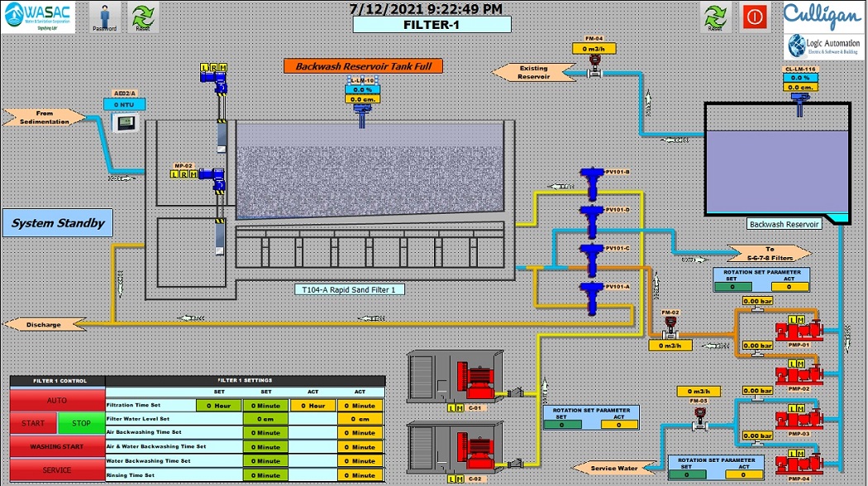The width and height of the screenshot is (868, 486).
Task: Click the Password user icon
Action: [x=104, y=17]
